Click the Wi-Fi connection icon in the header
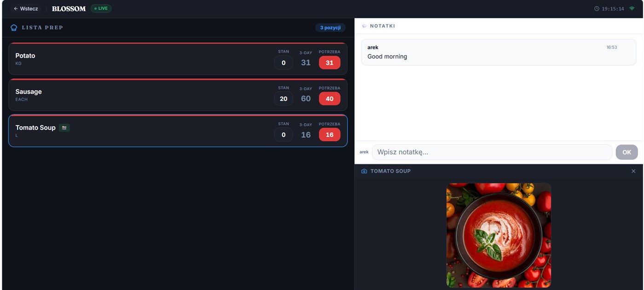This screenshot has width=644, height=290. tap(632, 9)
